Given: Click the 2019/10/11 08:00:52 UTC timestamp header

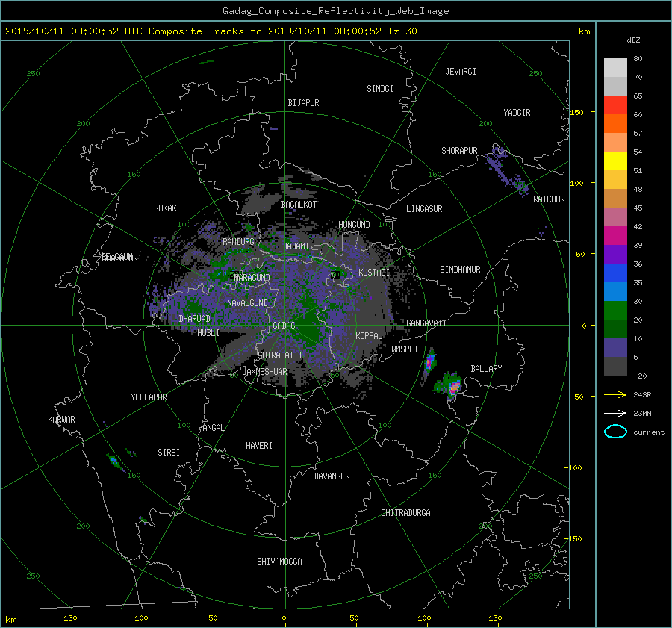Looking at the screenshot, I should click(211, 31).
